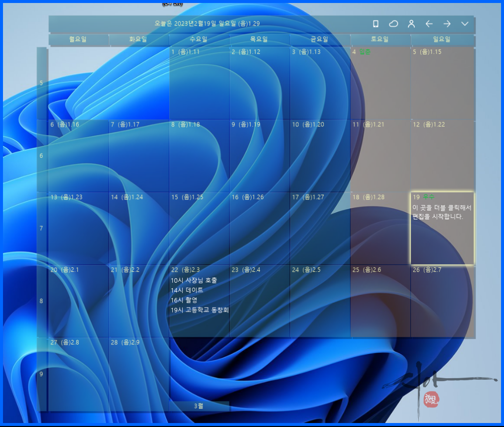Expand the header chevron dropdown menu

(465, 24)
